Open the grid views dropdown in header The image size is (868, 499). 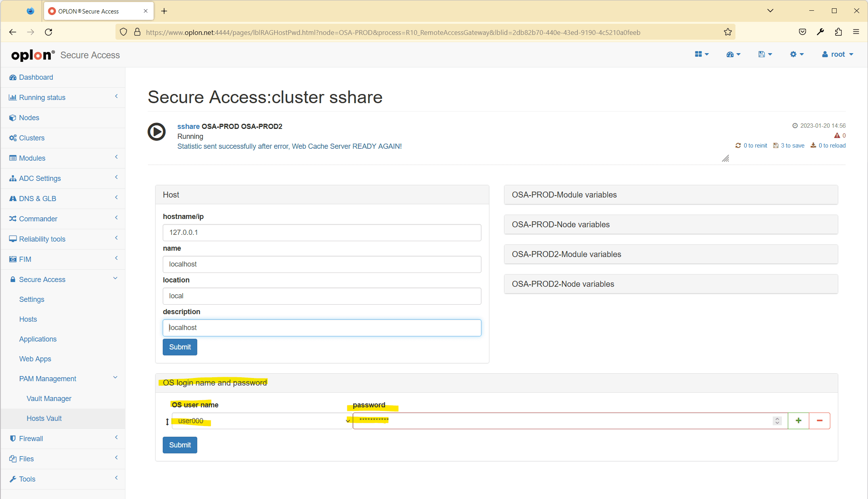pyautogui.click(x=702, y=54)
